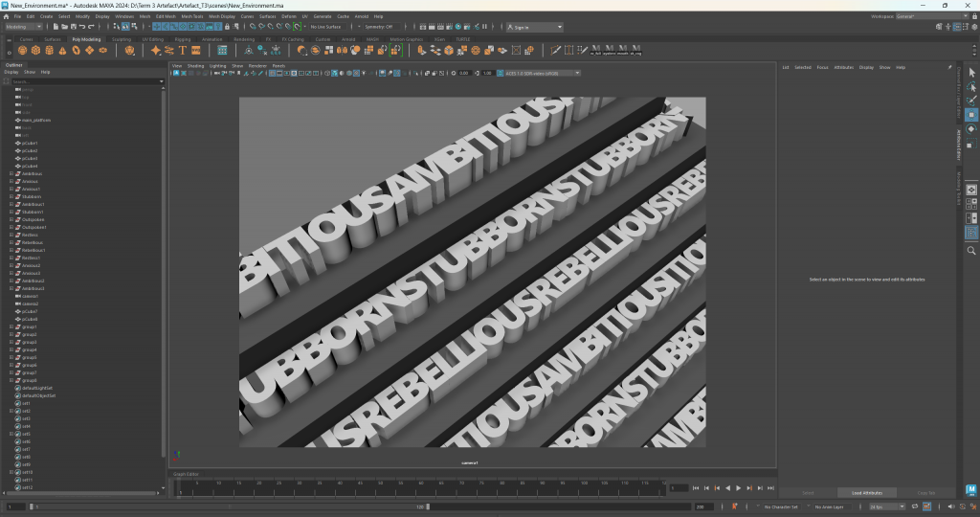Select defaultLightSet in the Outliner
The height and width of the screenshot is (517, 980).
tap(37, 388)
